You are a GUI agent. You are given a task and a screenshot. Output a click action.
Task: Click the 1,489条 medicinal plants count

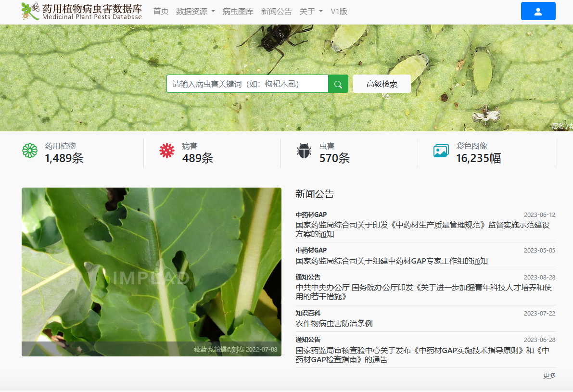tap(64, 158)
